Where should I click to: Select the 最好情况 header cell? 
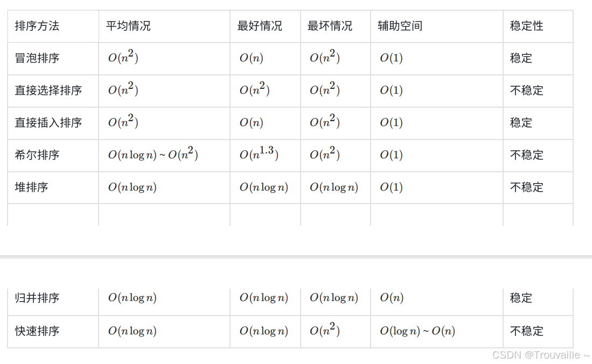[260, 26]
